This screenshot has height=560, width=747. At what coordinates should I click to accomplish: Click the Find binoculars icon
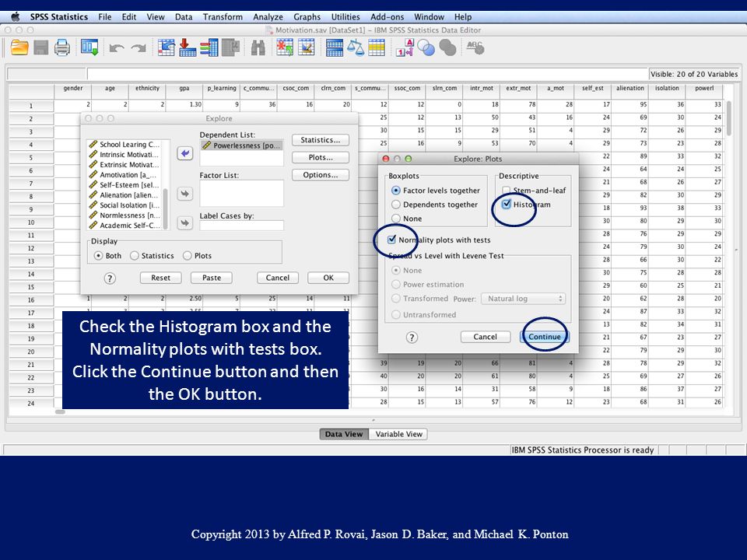(258, 48)
